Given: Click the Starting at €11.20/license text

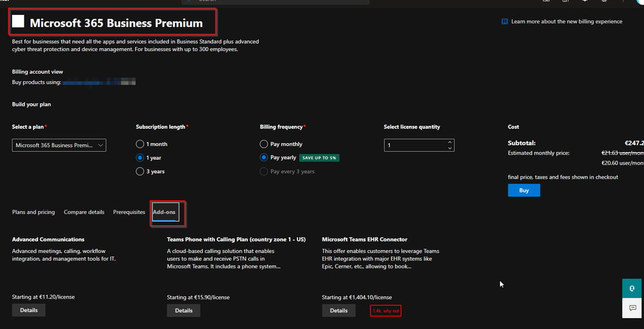Looking at the screenshot, I should pyautogui.click(x=43, y=297).
